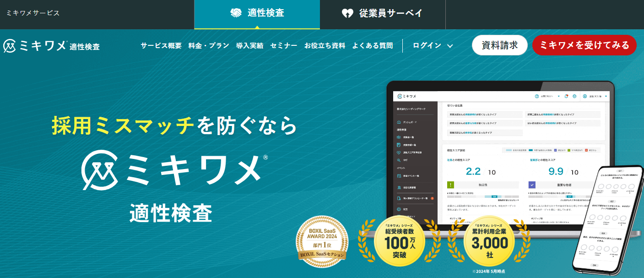
Task: Go to the 導入実績 page
Action: coord(250,46)
